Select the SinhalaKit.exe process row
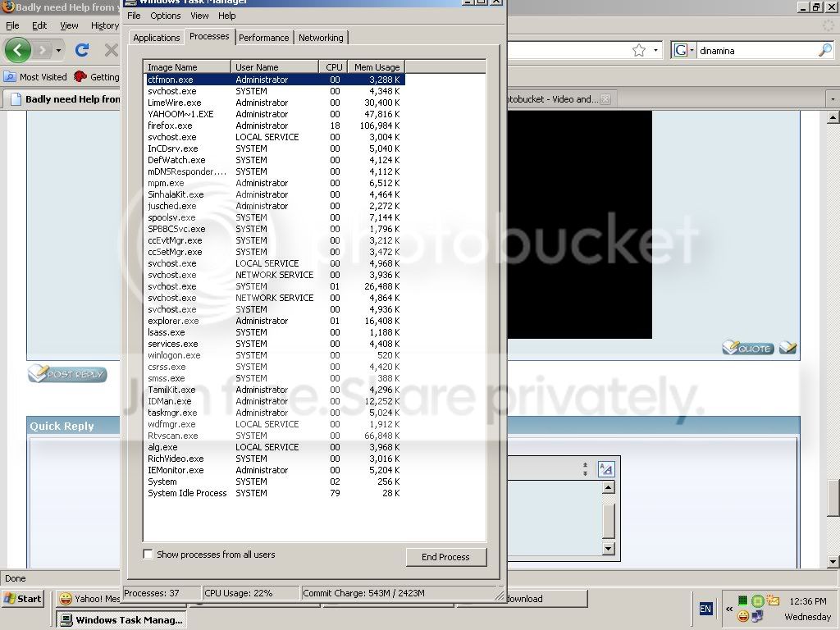The width and height of the screenshot is (840, 630). [x=276, y=194]
